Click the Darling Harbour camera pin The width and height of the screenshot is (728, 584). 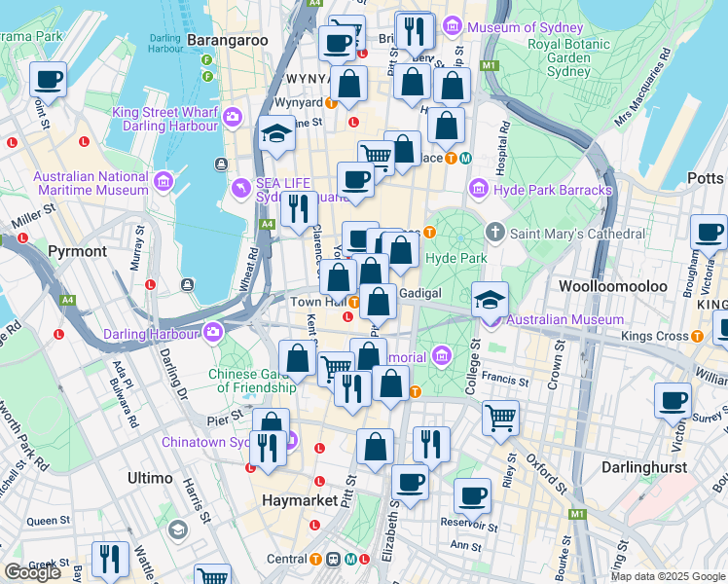pyautogui.click(x=213, y=332)
